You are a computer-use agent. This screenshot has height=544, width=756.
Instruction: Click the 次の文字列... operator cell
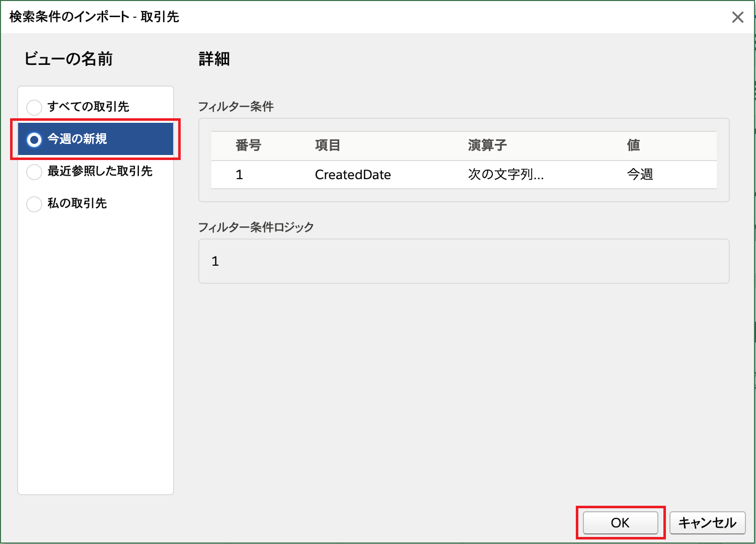[x=506, y=175]
